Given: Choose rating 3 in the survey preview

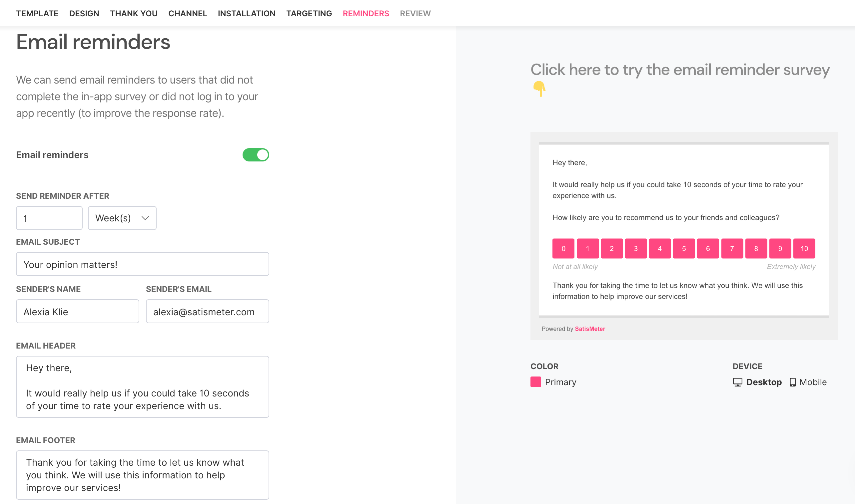Looking at the screenshot, I should tap(636, 249).
